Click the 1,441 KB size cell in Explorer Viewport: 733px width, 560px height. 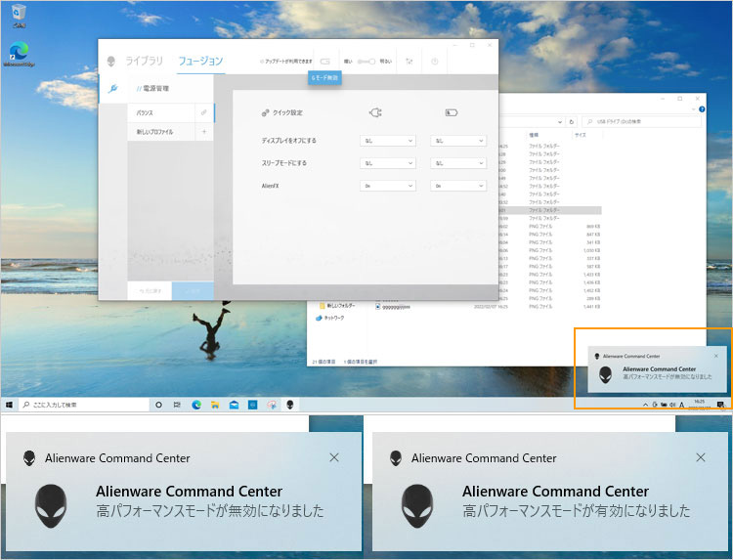591,307
